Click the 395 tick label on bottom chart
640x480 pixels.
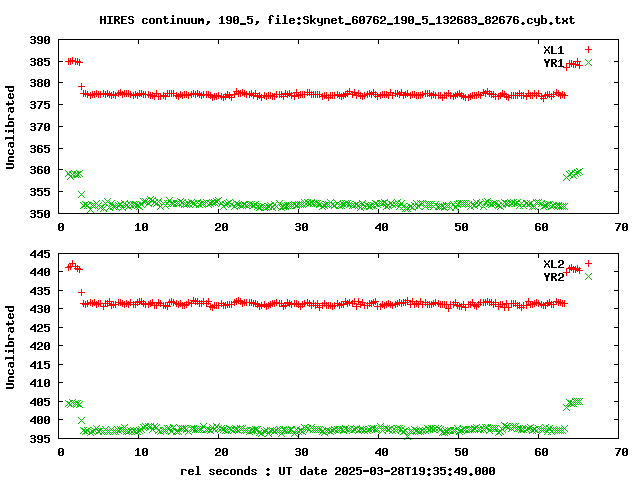pos(40,439)
